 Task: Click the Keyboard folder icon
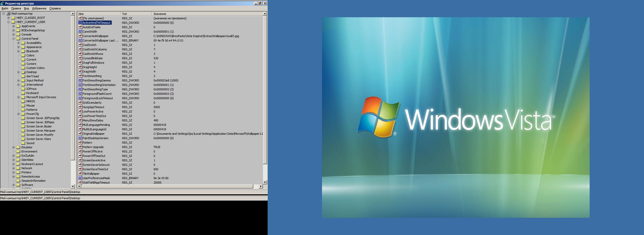coord(23,93)
